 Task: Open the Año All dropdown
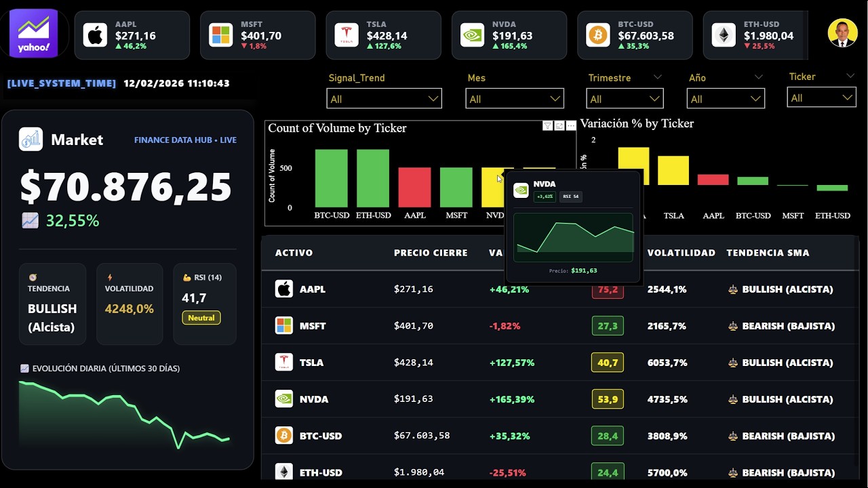726,99
